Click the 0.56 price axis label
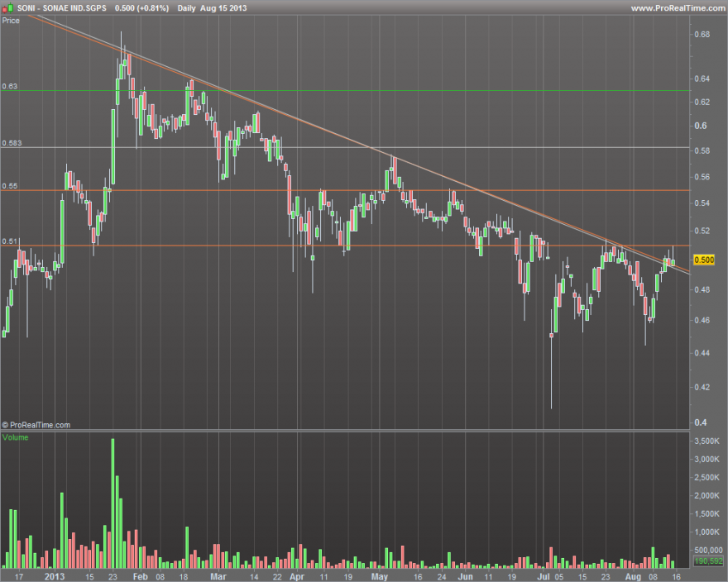The image size is (728, 582). coord(702,177)
